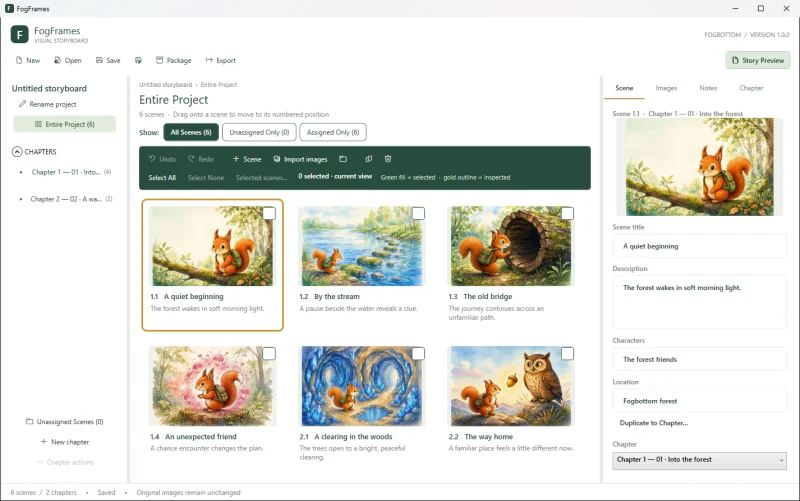The image size is (800, 501).
Task: Open Story Preview
Action: click(x=758, y=60)
